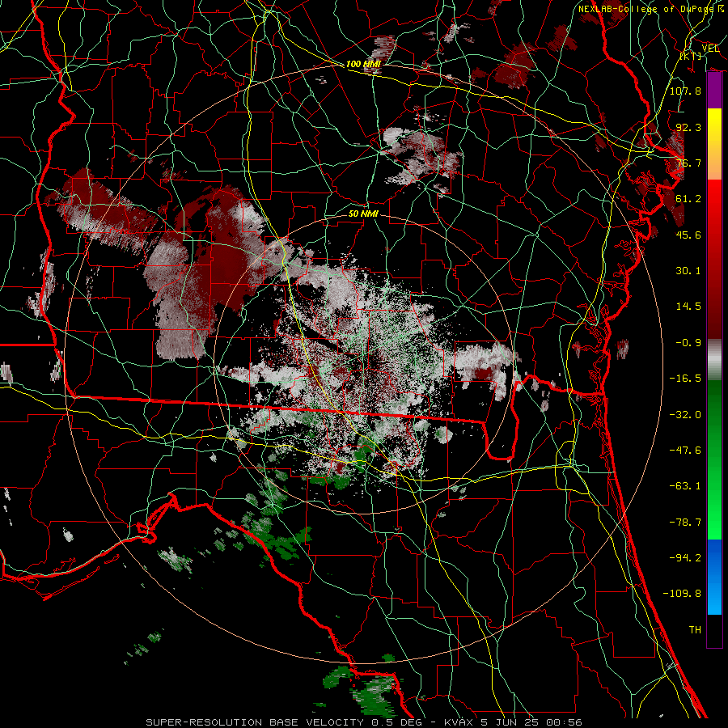Screen dimensions: 728x728
Task: Click the TH legend label
Action: pyautogui.click(x=695, y=630)
